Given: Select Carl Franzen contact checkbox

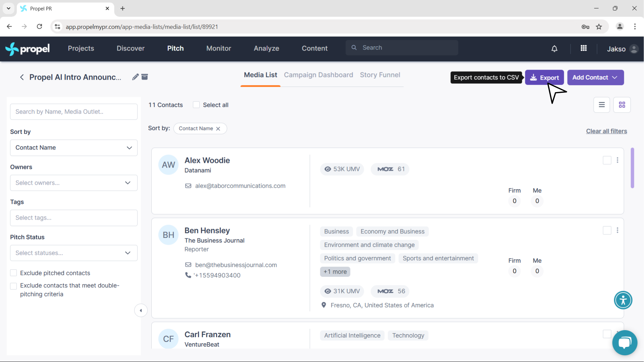Looking at the screenshot, I should pos(607,334).
